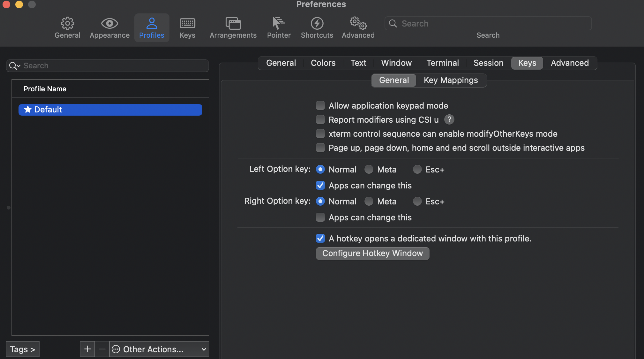Select the Default profile
Screen dimensions: 644x359
pyautogui.click(x=110, y=110)
